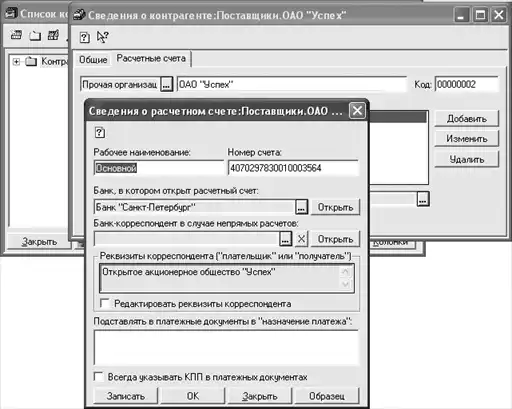Switch to the Общие tab
Viewport: 512px width, 409px height.
click(x=93, y=60)
